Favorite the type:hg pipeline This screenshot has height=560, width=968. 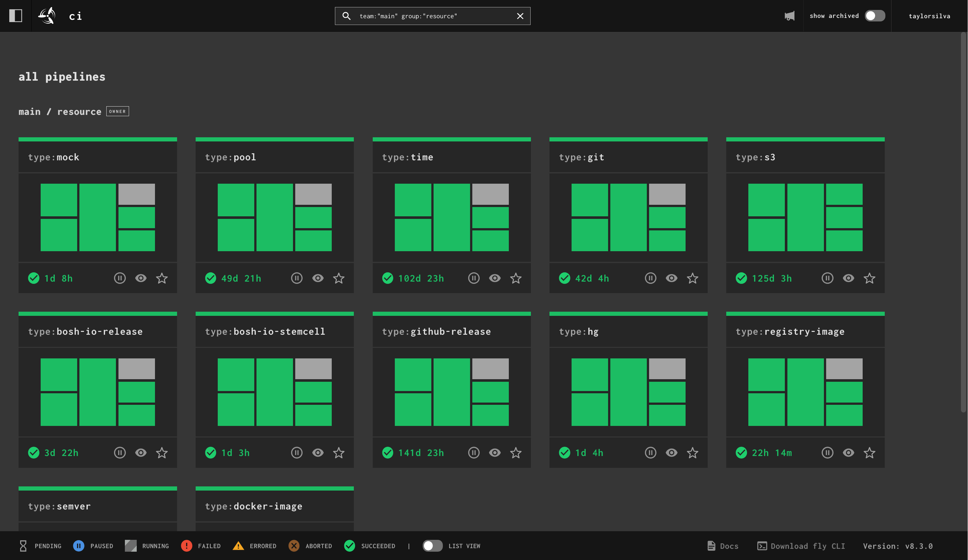click(693, 452)
